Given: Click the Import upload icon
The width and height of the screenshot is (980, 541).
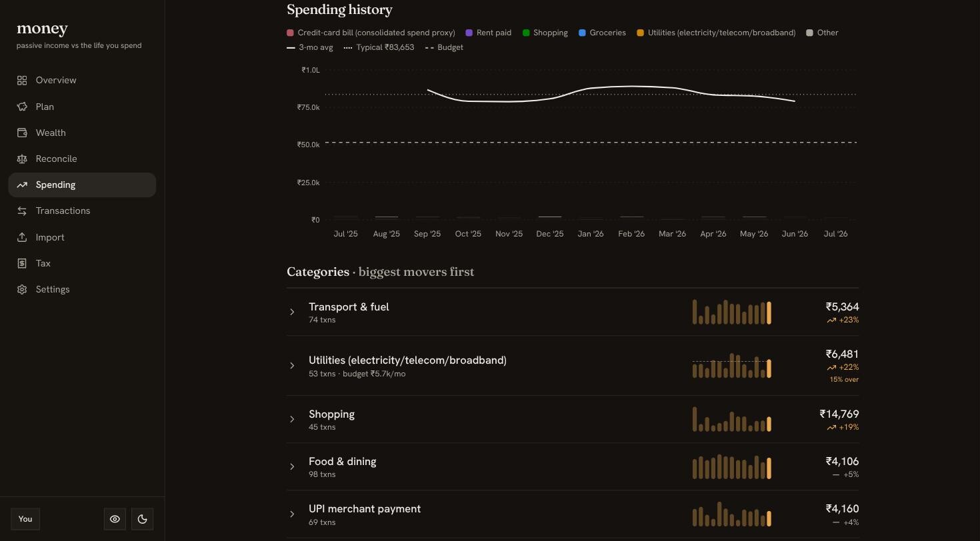Looking at the screenshot, I should [x=22, y=237].
